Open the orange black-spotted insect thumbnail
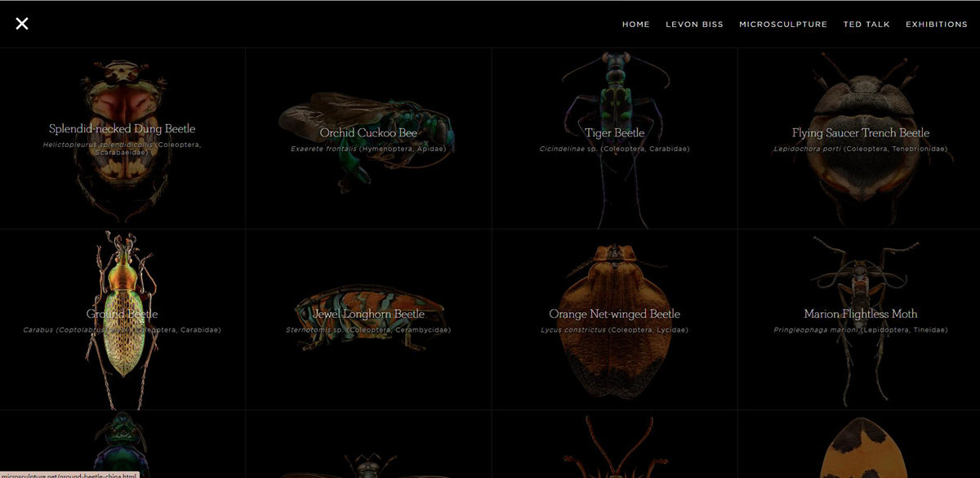This screenshot has height=478, width=980. pyautogui.click(x=859, y=444)
